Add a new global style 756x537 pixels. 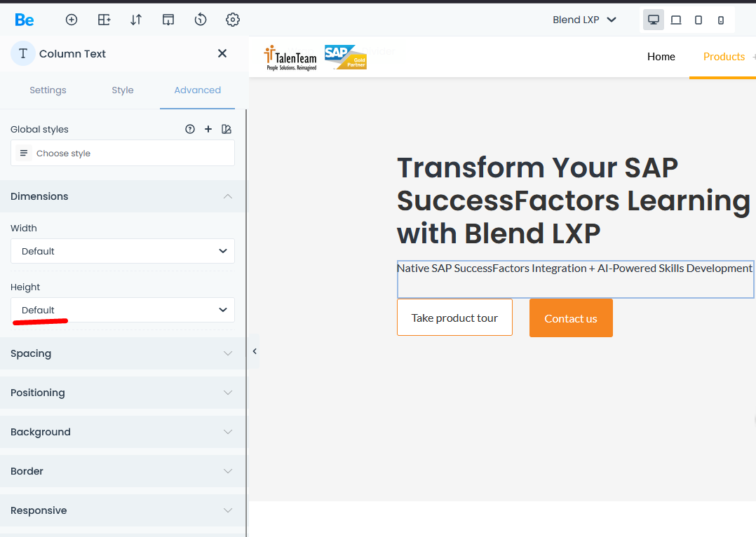(208, 129)
